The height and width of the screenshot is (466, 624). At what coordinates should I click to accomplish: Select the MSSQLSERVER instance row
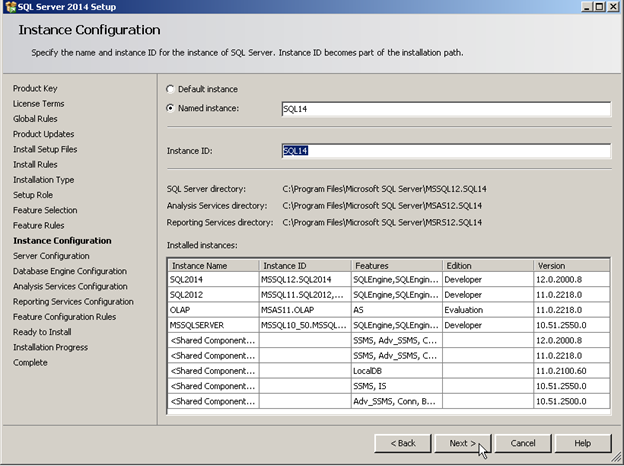pyautogui.click(x=389, y=325)
